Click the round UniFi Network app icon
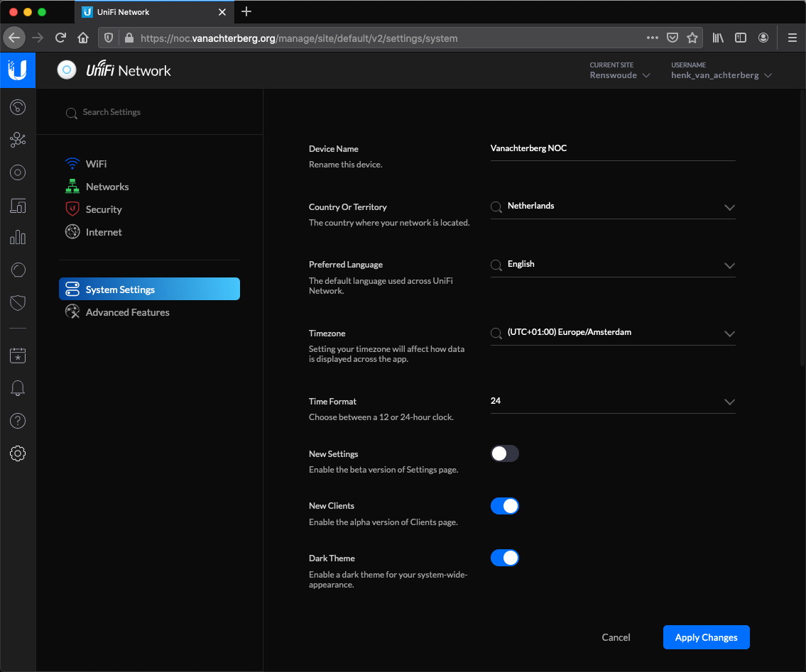This screenshot has height=672, width=806. pyautogui.click(x=67, y=70)
